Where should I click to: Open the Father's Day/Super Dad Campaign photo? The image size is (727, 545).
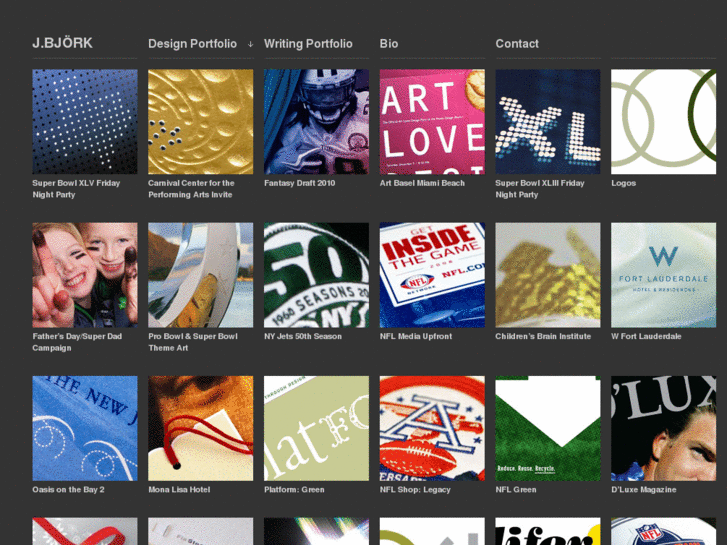tap(85, 275)
